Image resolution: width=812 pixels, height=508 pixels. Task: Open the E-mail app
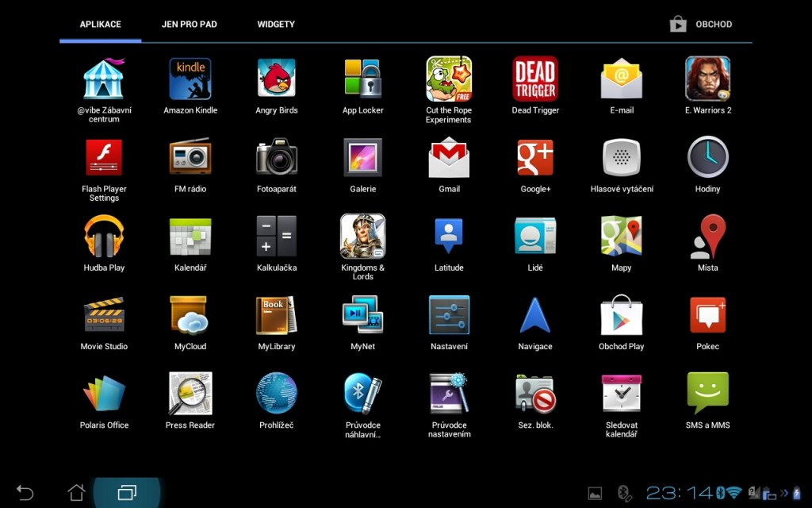(x=622, y=79)
